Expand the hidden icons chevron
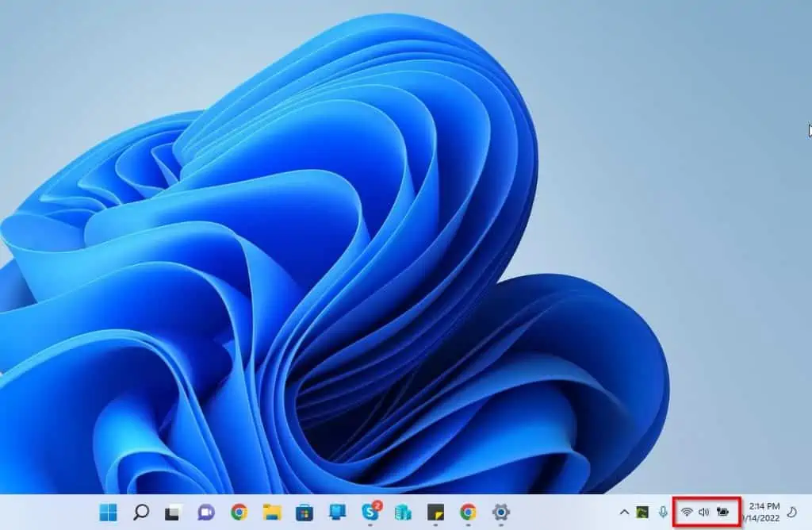Viewport: 812px width, 530px height. (x=624, y=513)
